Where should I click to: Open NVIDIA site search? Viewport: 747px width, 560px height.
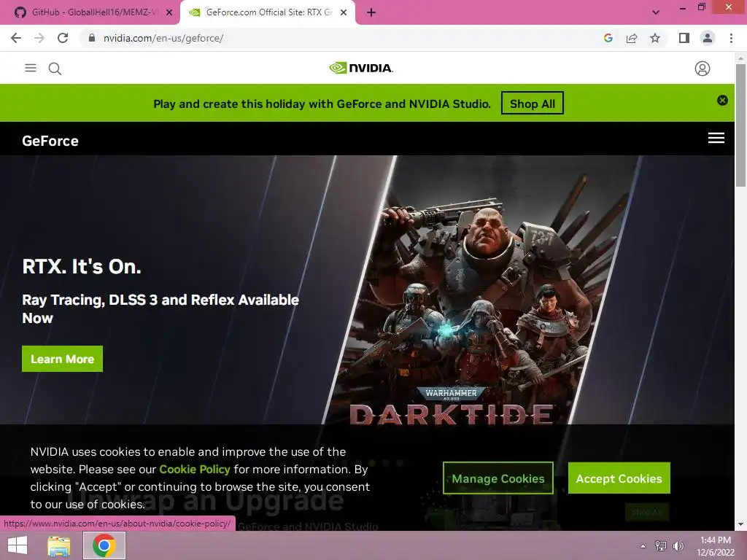tap(55, 69)
